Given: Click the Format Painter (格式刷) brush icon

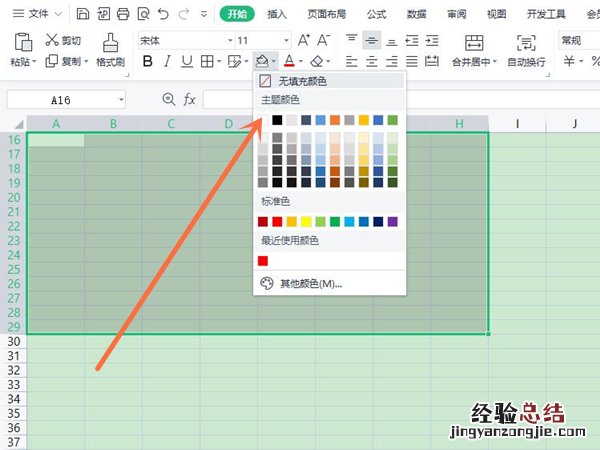Looking at the screenshot, I should pyautogui.click(x=111, y=41).
